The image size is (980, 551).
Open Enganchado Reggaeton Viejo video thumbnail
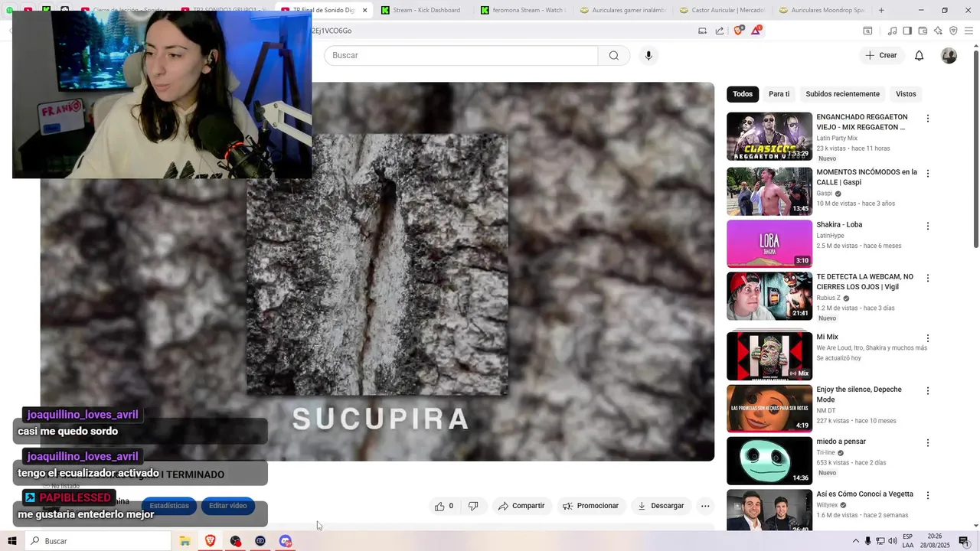point(769,136)
